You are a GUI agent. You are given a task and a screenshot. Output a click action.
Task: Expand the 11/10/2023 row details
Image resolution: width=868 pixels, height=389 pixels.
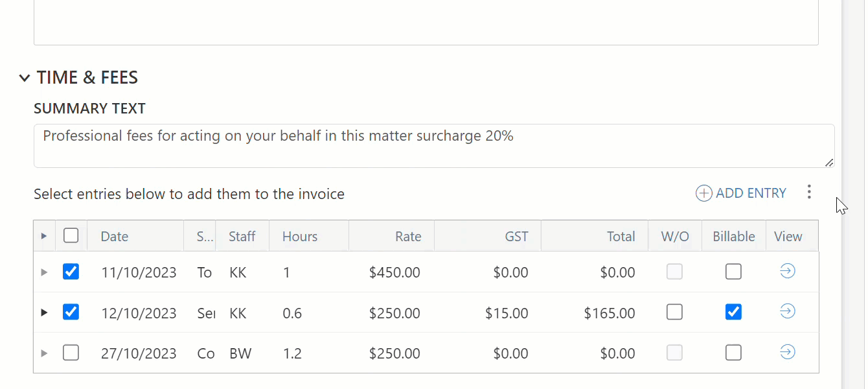point(44,272)
